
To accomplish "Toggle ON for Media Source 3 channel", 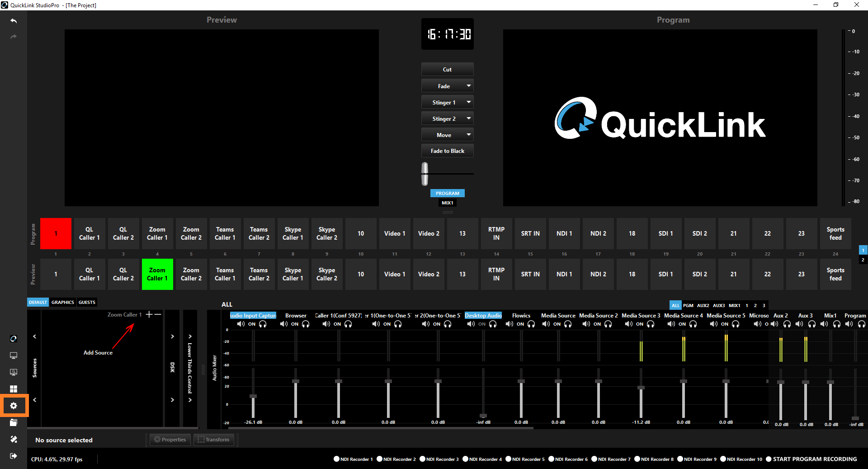I will pos(640,324).
